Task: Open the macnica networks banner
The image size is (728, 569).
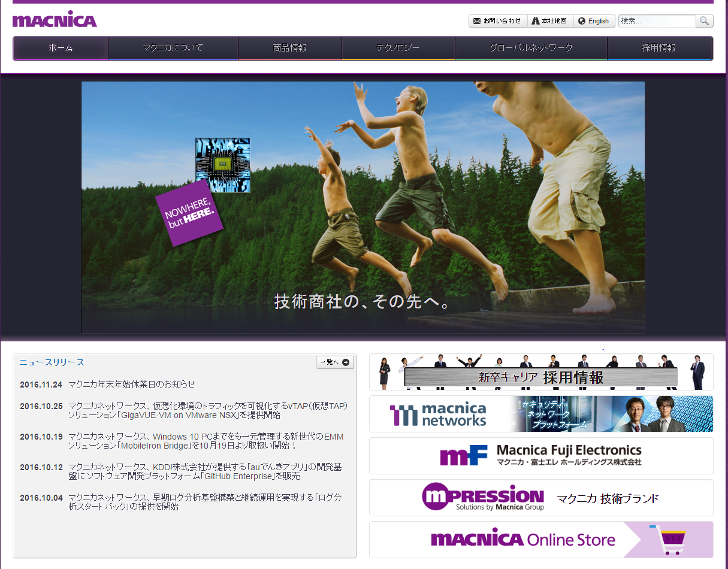Action: (x=540, y=414)
